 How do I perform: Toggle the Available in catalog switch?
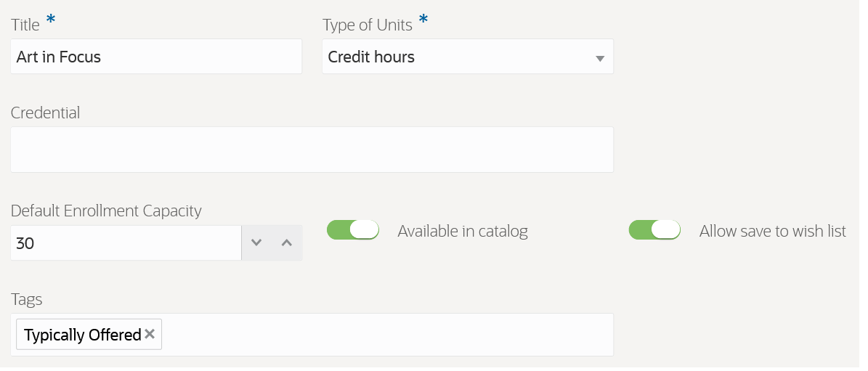coord(353,230)
